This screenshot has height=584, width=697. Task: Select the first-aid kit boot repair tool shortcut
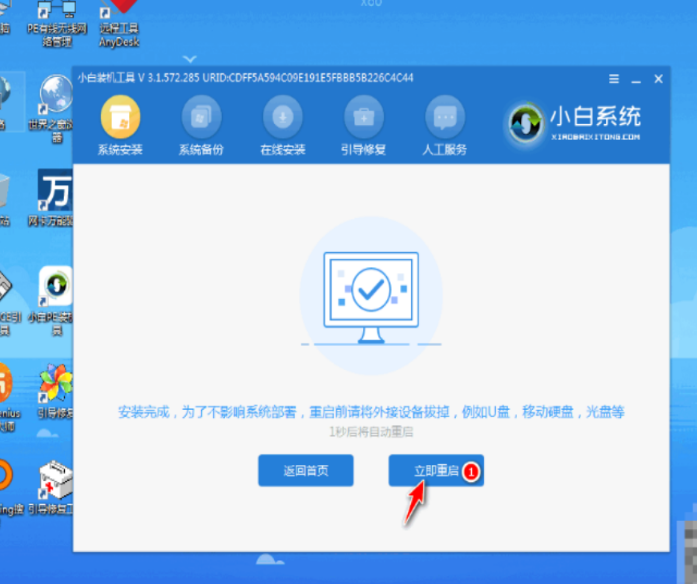click(56, 488)
